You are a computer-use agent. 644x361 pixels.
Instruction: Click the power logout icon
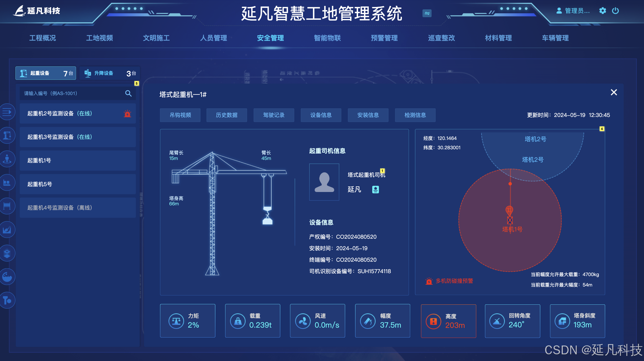click(615, 11)
